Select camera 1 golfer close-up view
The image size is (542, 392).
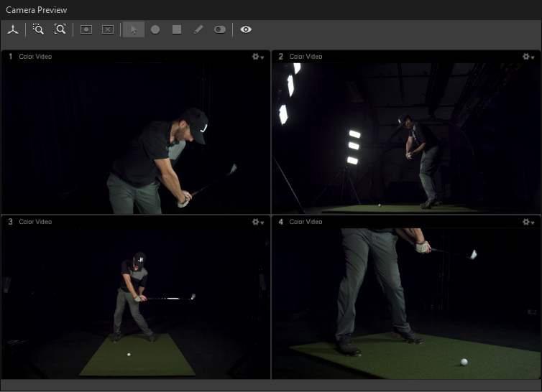click(135, 136)
